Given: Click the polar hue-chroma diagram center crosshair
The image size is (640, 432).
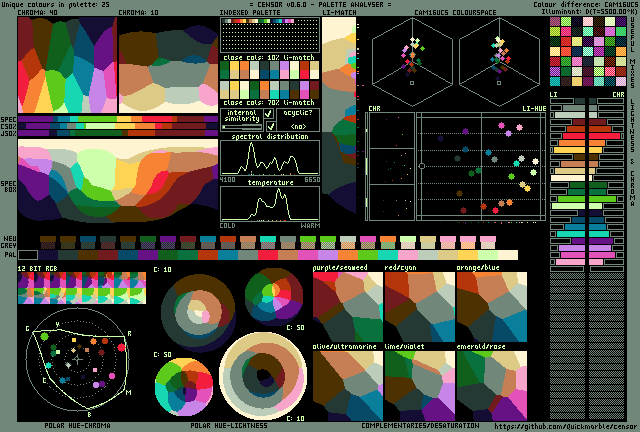Looking at the screenshot, I should (x=78, y=357).
